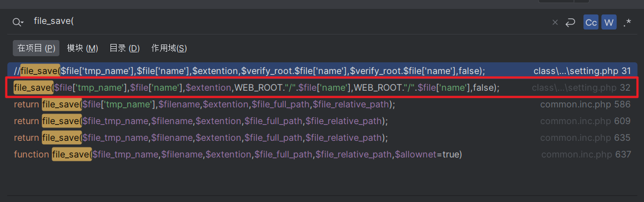Click the setting.php 31 file location label
The height and width of the screenshot is (202, 644).
coord(582,71)
